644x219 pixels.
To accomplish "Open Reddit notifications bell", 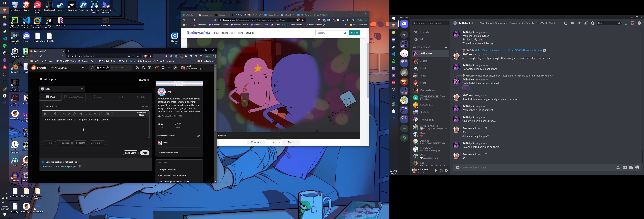I will (163, 68).
